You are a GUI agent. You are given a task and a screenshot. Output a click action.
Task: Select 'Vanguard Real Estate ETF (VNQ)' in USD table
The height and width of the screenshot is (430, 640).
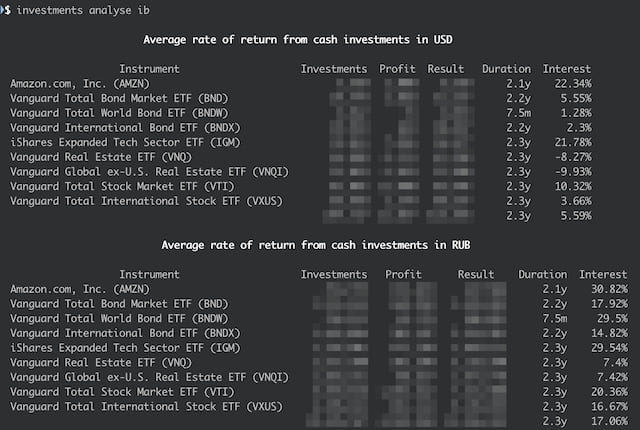tap(101, 157)
